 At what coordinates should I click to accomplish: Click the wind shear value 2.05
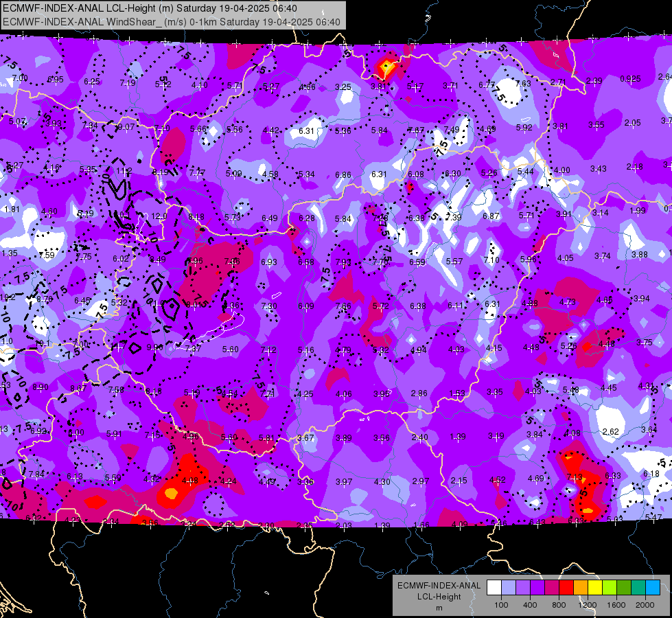pos(633,123)
